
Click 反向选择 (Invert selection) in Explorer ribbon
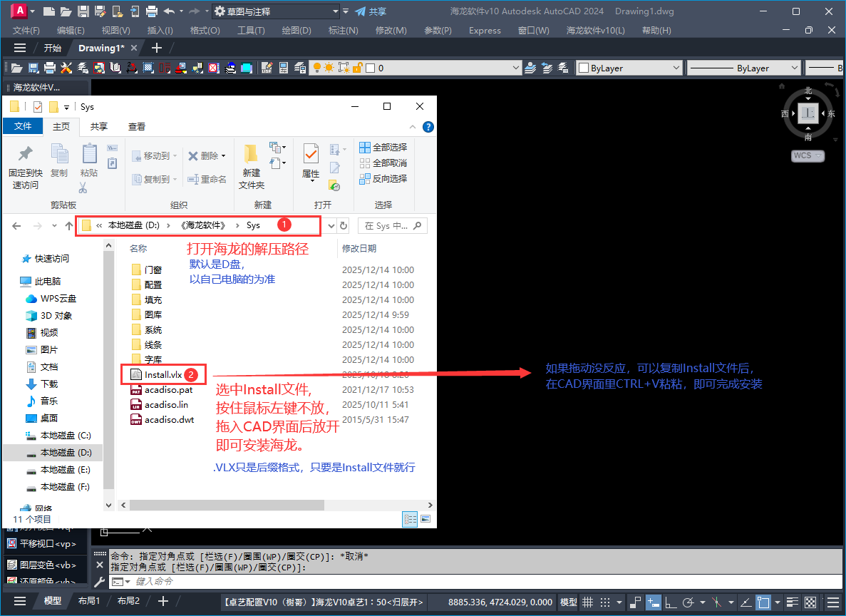(383, 178)
